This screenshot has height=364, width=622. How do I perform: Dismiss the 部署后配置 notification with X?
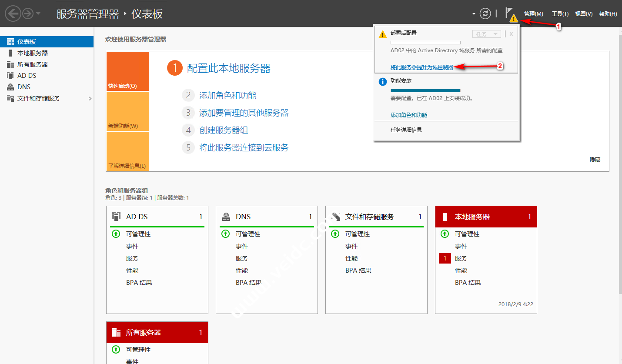pos(511,34)
